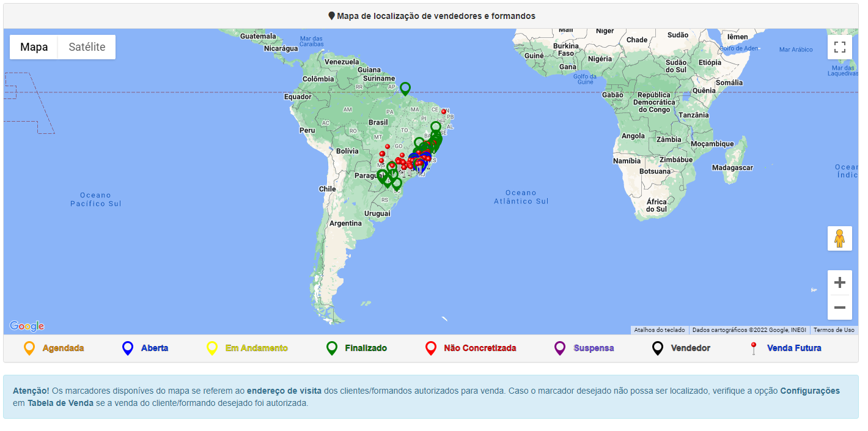Zoom out using the minus icon
Screen dimensions: 868x431
(x=839, y=308)
